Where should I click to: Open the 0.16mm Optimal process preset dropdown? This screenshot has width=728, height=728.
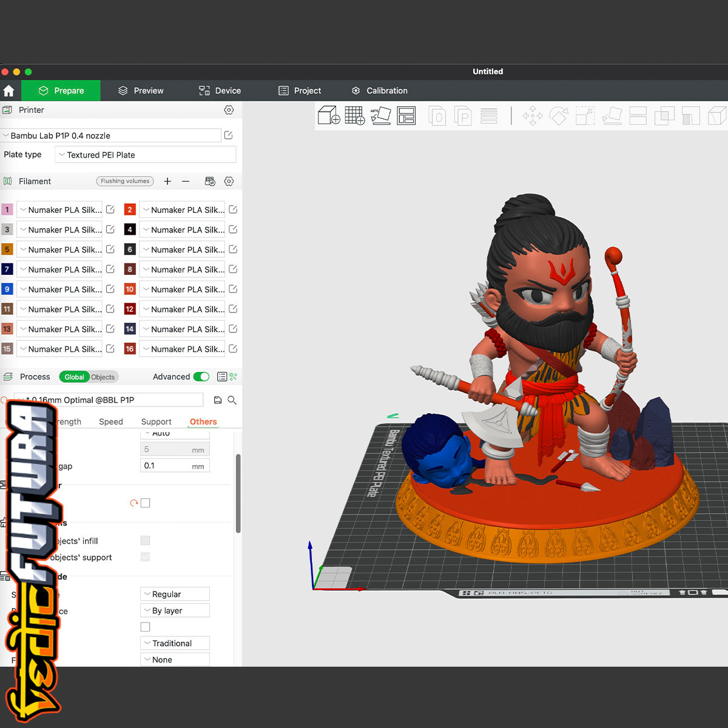tap(109, 400)
